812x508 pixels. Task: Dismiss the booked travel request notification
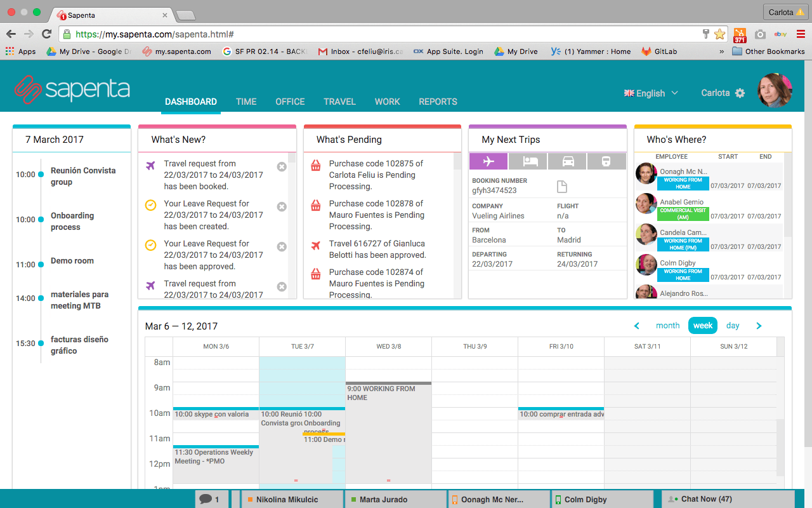pos(282,166)
